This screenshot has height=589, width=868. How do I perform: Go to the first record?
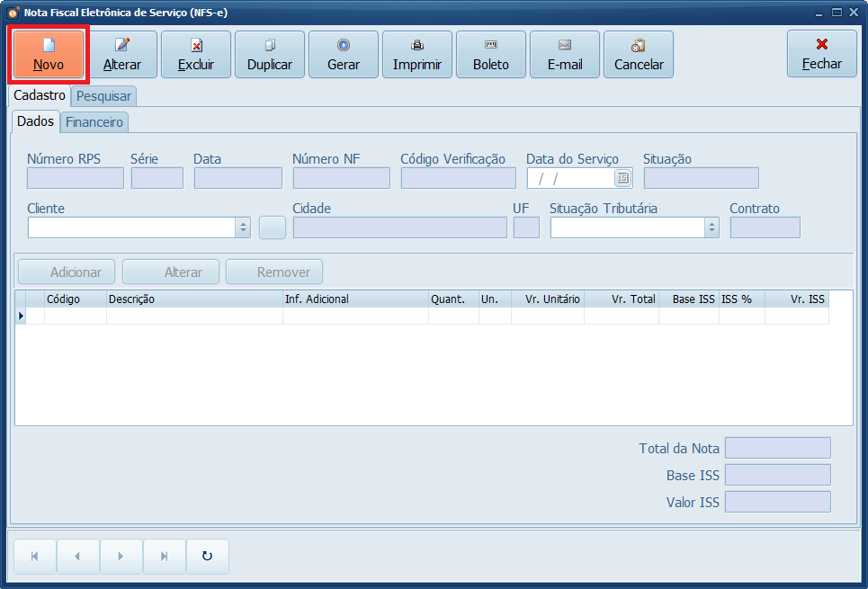click(x=35, y=557)
